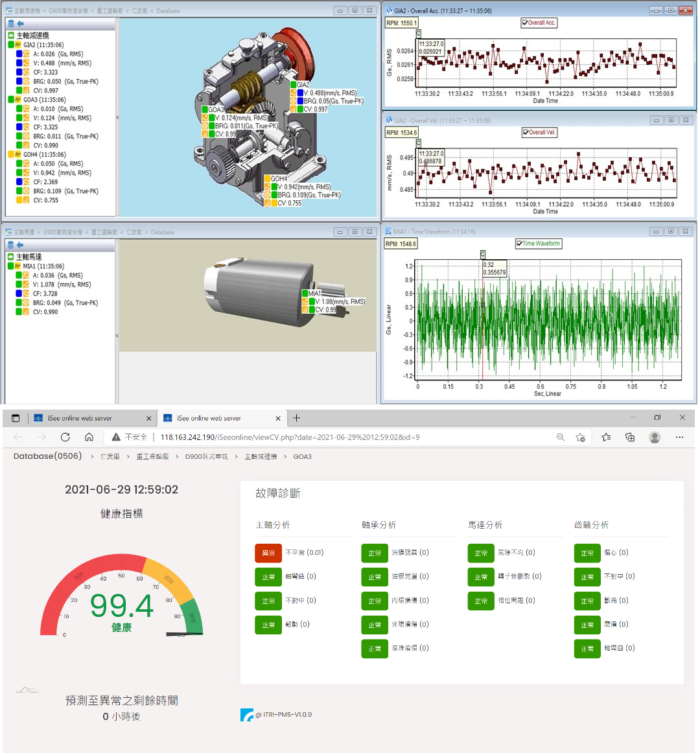Click the GOH4 sensor label on gearbox model
This screenshot has width=700, height=753.
[279, 179]
